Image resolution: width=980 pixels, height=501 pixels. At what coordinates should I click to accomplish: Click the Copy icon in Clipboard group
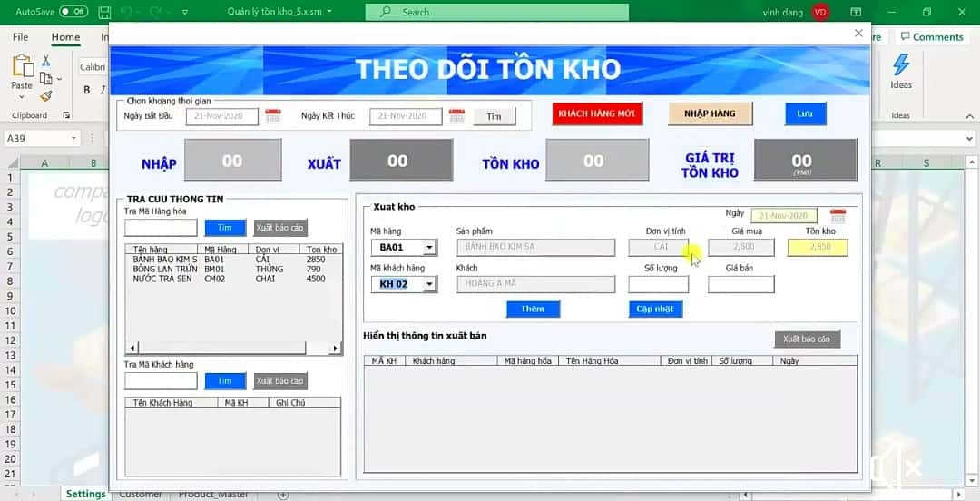45,78
